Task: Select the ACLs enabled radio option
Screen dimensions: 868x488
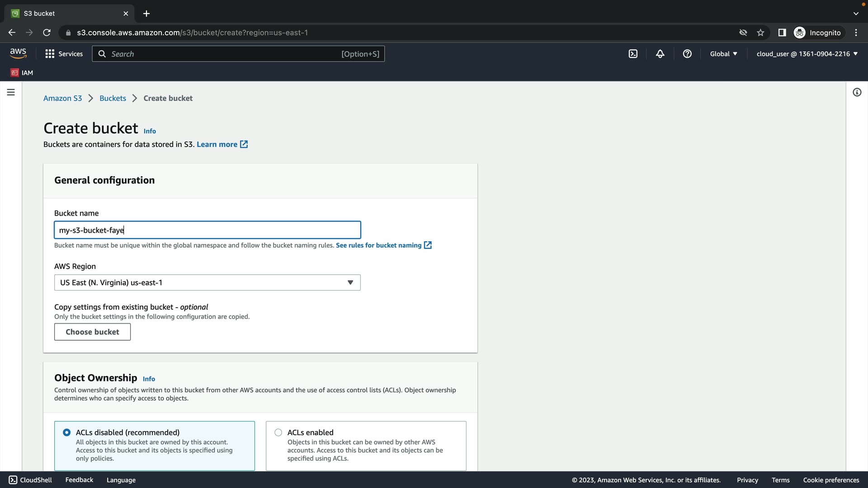Action: coord(278,432)
